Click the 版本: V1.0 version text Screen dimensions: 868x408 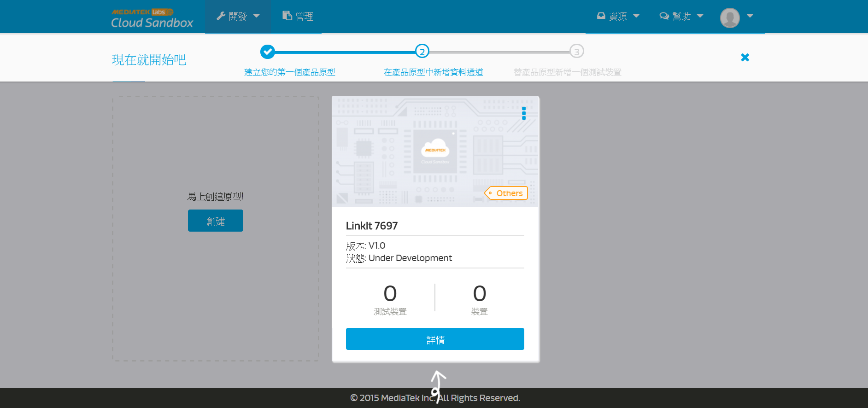click(366, 245)
